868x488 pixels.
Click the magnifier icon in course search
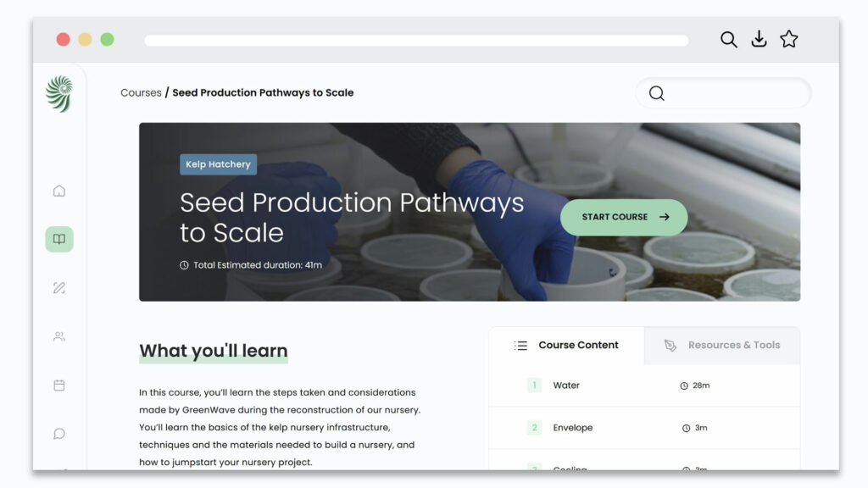coord(657,93)
